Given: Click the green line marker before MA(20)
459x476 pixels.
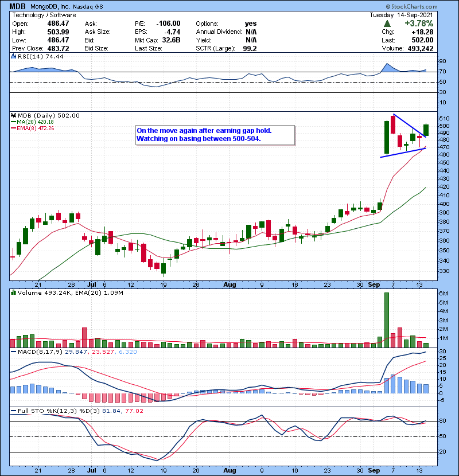Looking at the screenshot, I should click(x=14, y=122).
